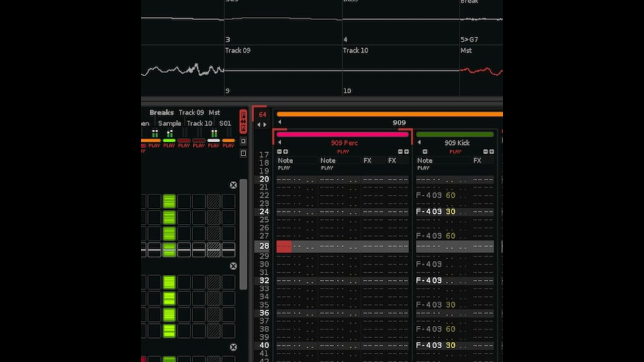644x362 pixels.
Task: Click the red cursor cell on line 28
Action: (284, 246)
